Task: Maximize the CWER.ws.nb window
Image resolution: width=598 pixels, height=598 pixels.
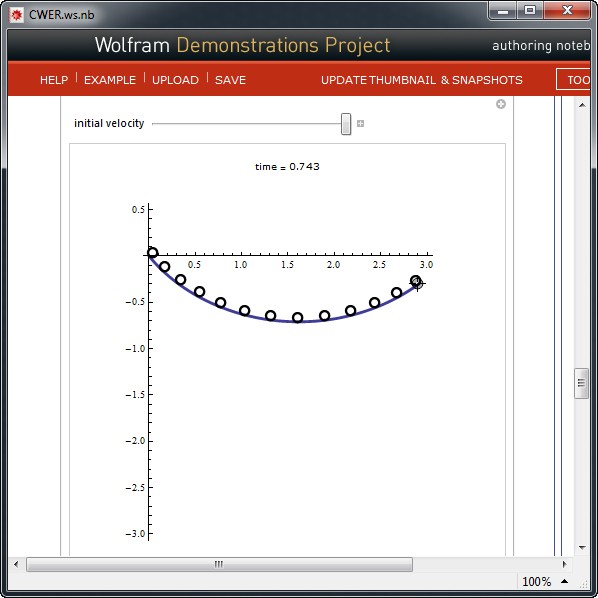Action: [x=530, y=11]
